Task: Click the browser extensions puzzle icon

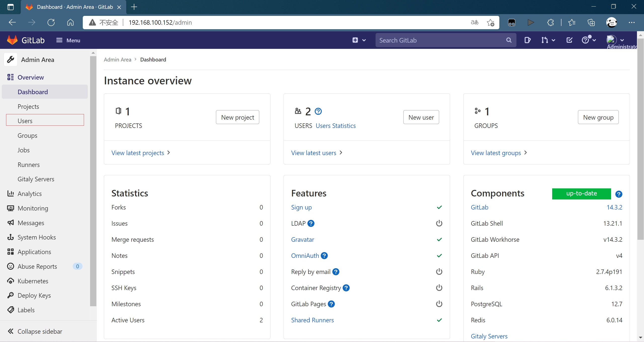Action: (550, 22)
